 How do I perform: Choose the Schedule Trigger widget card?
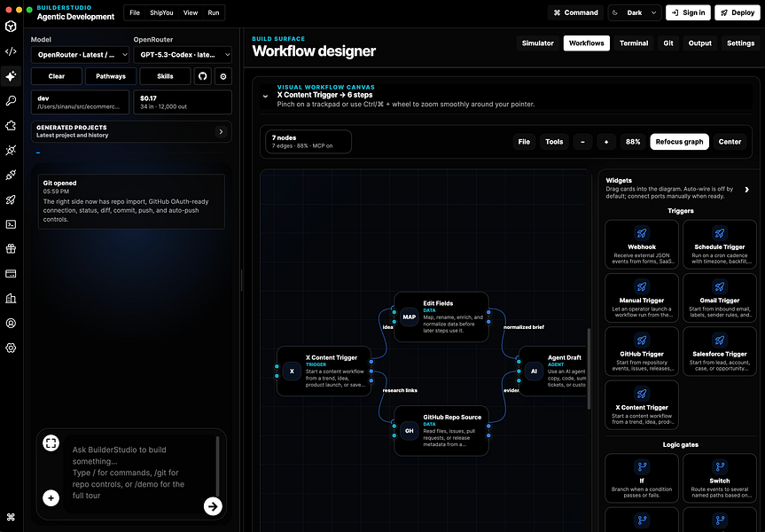point(720,245)
